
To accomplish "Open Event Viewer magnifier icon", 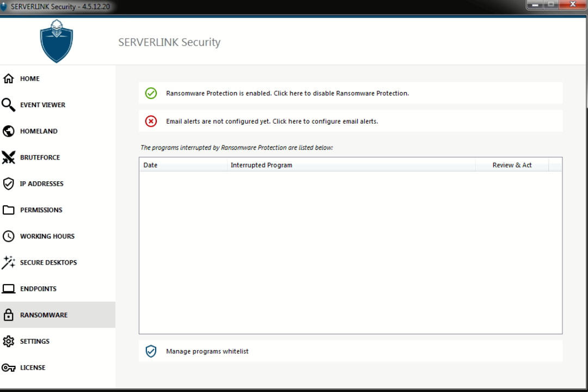I will [9, 105].
